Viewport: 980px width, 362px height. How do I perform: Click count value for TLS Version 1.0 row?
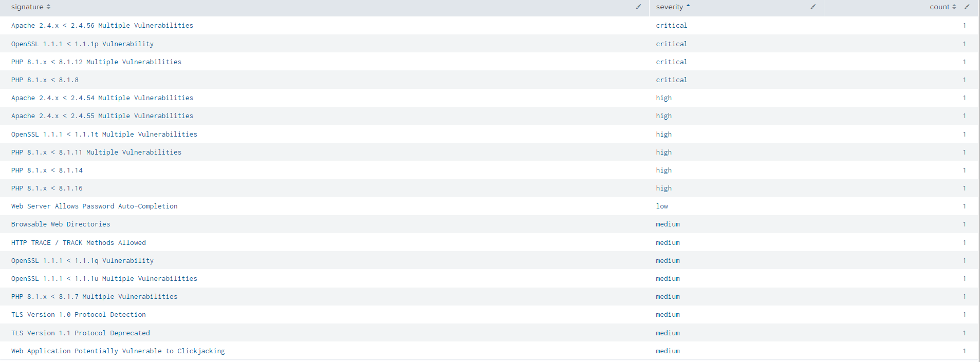click(965, 314)
